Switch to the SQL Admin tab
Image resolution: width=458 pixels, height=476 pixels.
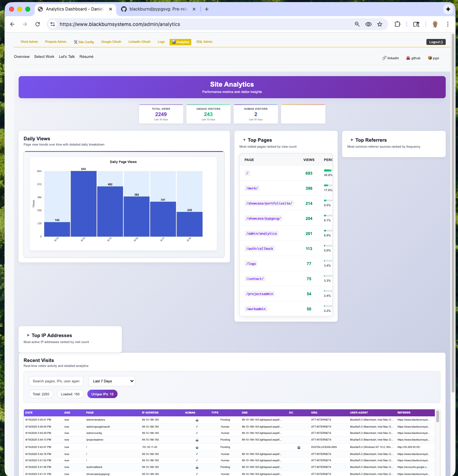(204, 42)
